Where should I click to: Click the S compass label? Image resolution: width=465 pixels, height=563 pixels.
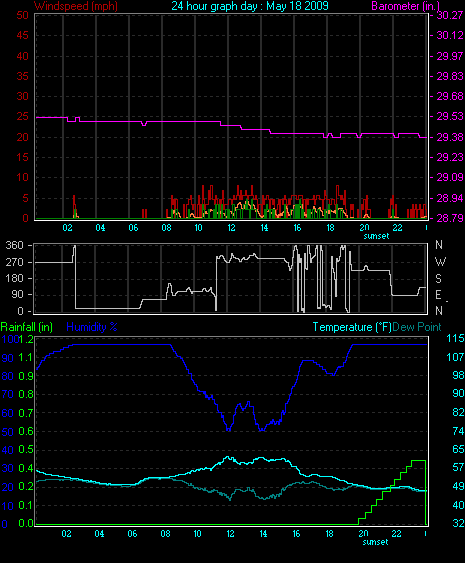tap(438, 279)
